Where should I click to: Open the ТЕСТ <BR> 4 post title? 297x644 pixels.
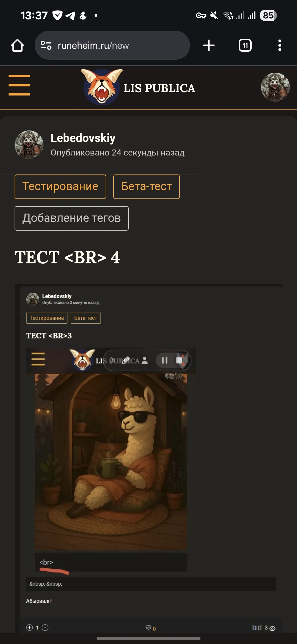[67, 257]
